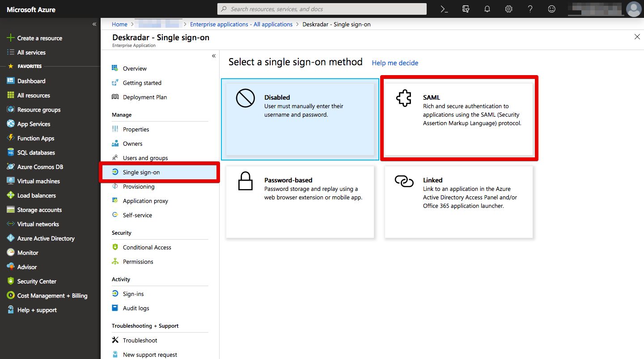Viewport: 644px width, 359px height.
Task: Click the SQL databases icon
Action: [10, 152]
